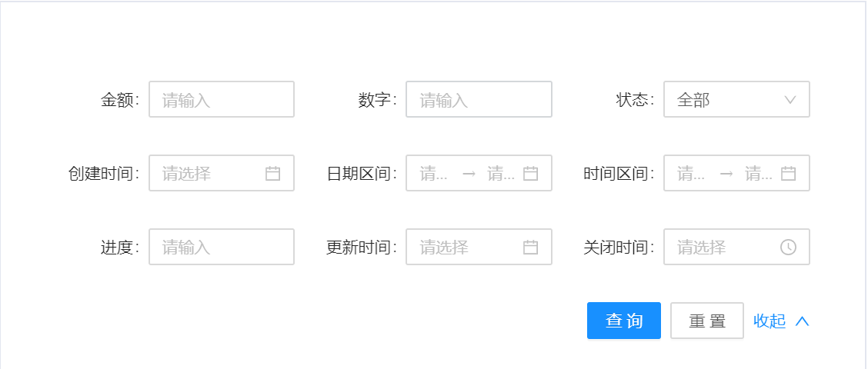Click calendar icon in 更新时间 field

click(531, 247)
